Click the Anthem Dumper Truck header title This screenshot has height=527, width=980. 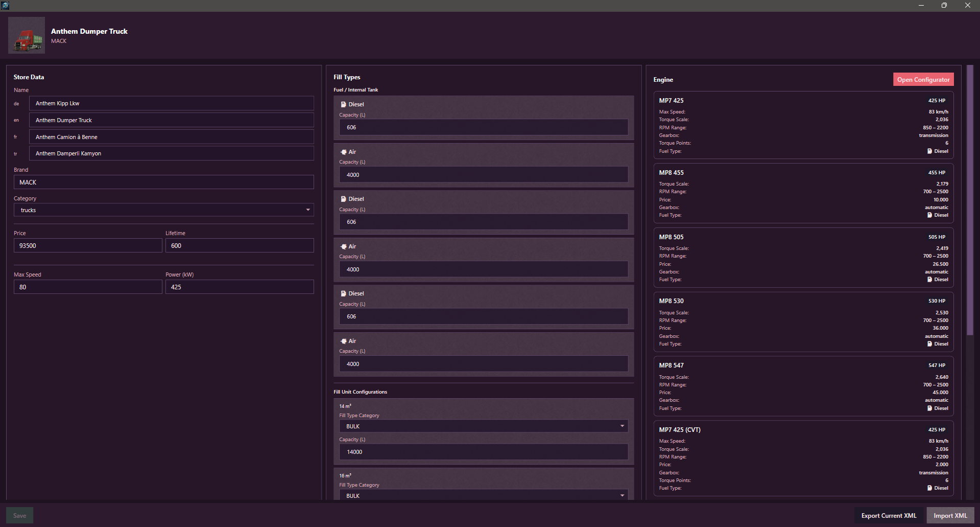tap(89, 31)
